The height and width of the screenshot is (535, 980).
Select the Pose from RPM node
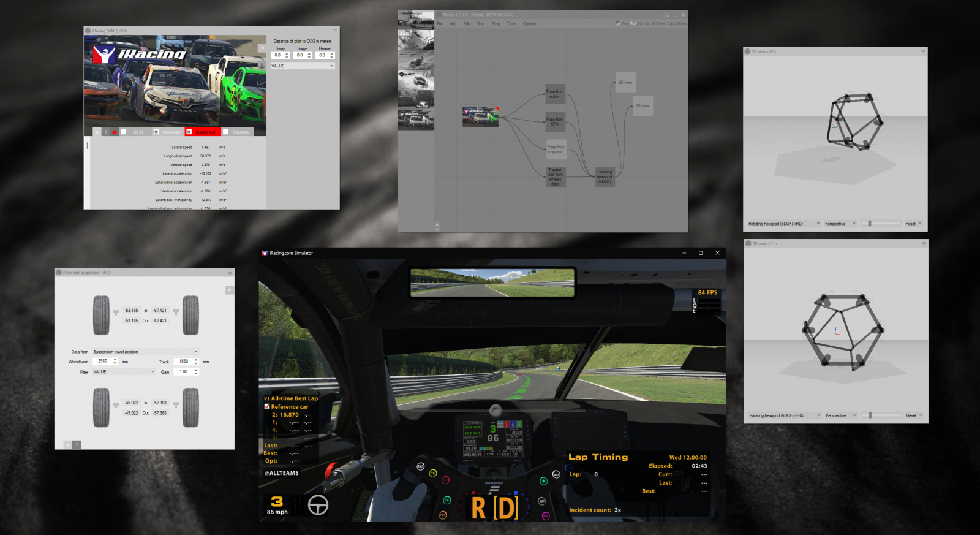pyautogui.click(x=555, y=122)
